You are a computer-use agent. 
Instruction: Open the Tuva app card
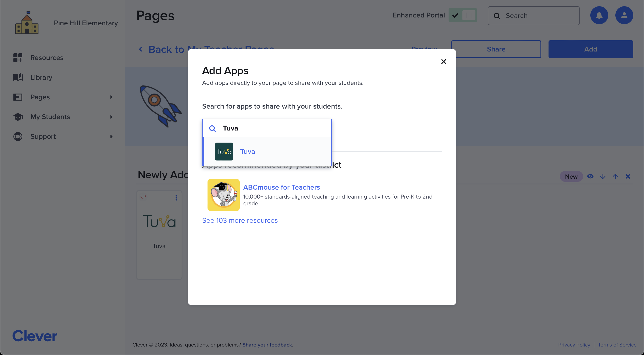pos(159,235)
